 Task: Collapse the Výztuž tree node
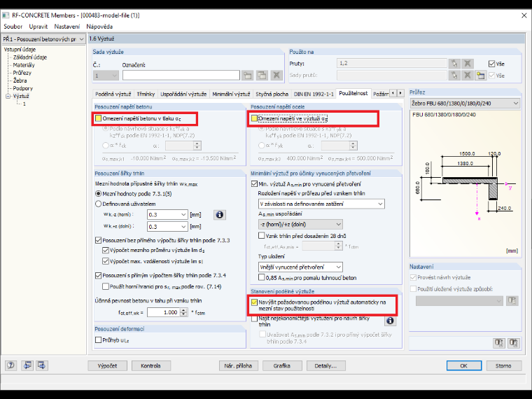(8, 97)
